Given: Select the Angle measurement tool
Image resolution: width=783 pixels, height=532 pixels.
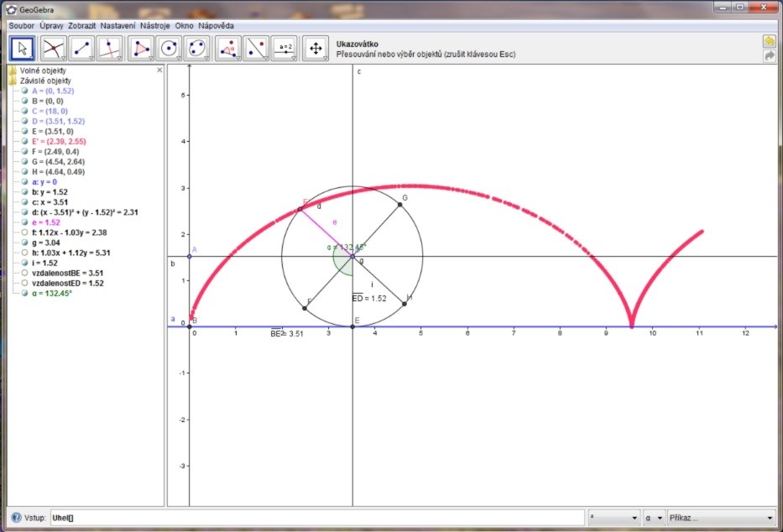Looking at the screenshot, I should (228, 49).
